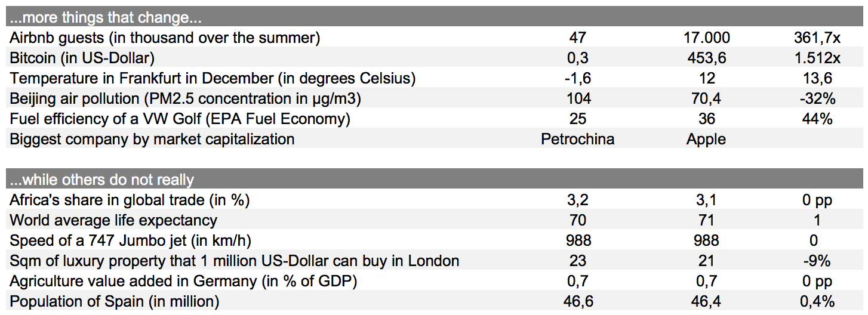Image resolution: width=868 pixels, height=315 pixels.
Task: Select the '...while others do not really' header
Action: pos(434,179)
